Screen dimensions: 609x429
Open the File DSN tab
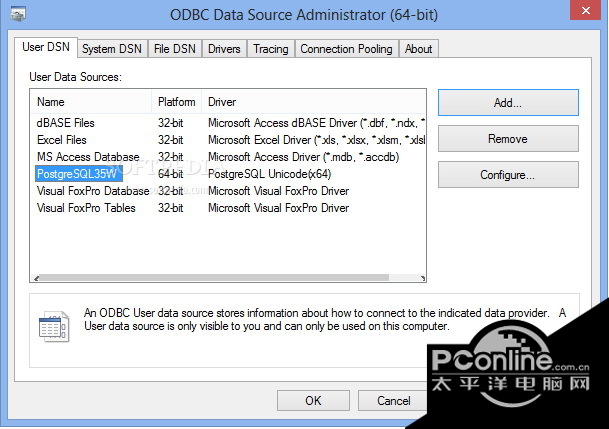tap(175, 48)
